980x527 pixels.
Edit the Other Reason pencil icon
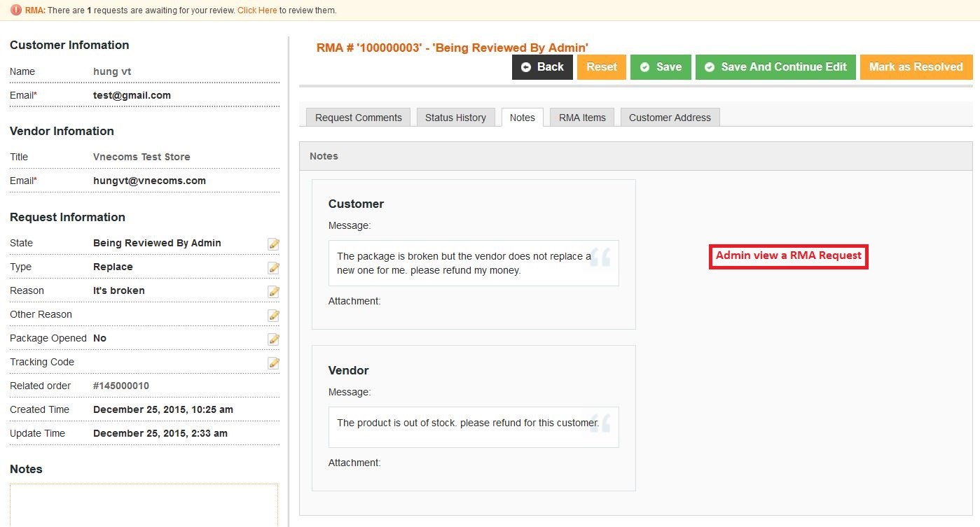tap(274, 315)
